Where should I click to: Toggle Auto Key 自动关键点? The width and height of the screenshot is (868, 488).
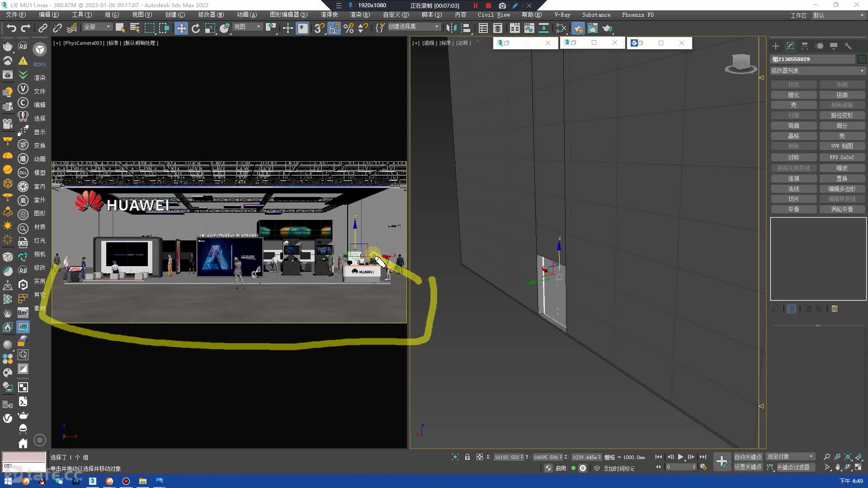click(748, 457)
